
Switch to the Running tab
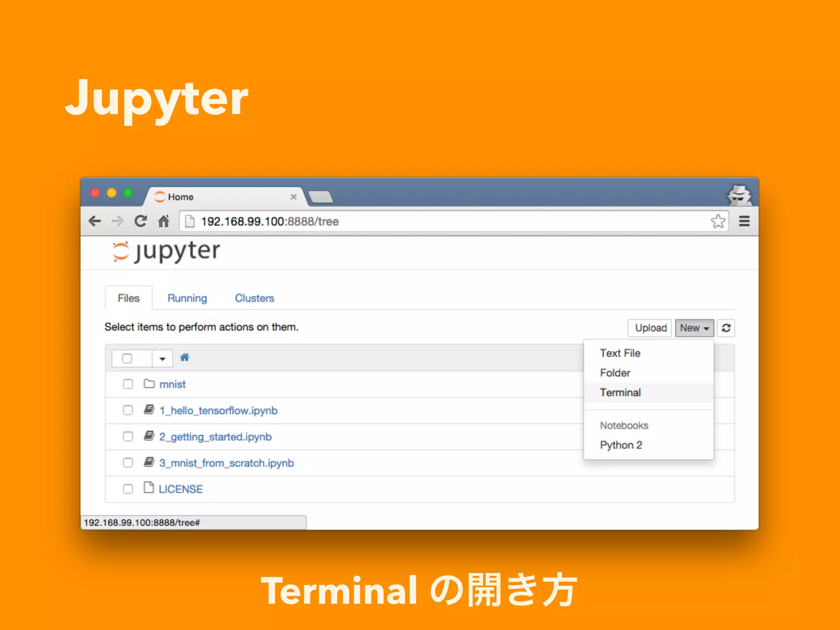[187, 298]
